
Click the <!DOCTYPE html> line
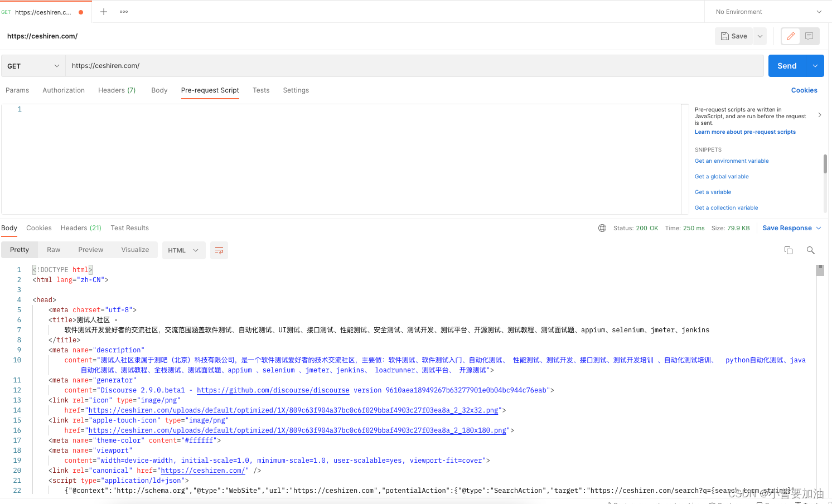62,270
